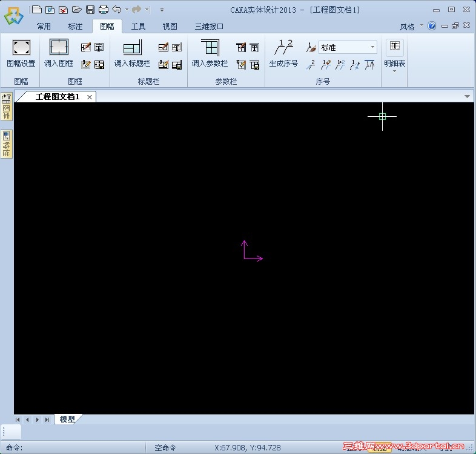Click the edit serial number icon with eraser
The width and height of the screenshot is (476, 454).
tap(326, 64)
